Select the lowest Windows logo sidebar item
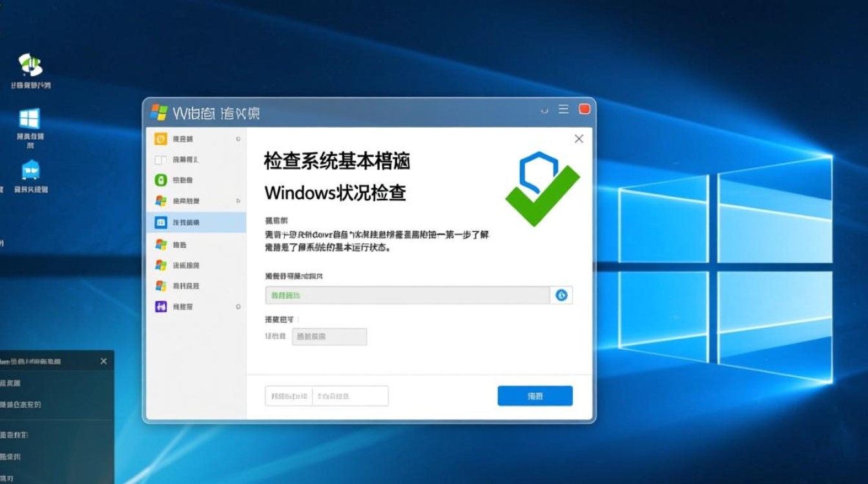The height and width of the screenshot is (484, 868). [x=161, y=285]
